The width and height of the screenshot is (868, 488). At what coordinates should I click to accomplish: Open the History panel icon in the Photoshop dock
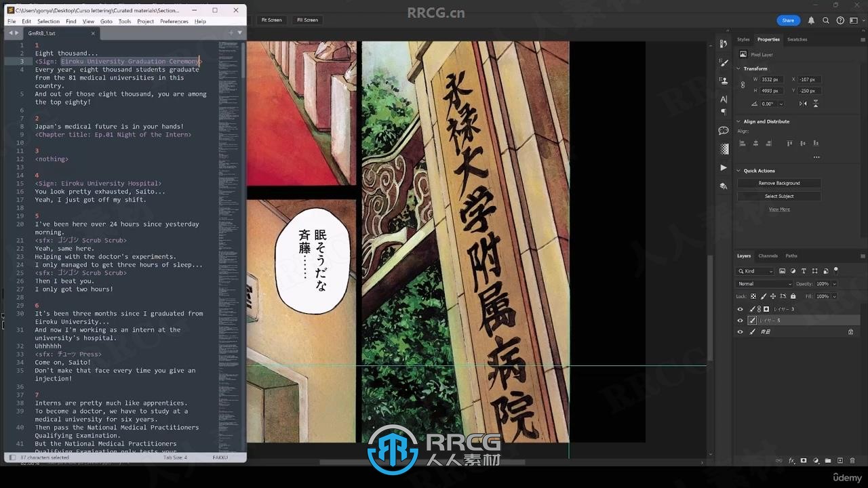point(724,44)
